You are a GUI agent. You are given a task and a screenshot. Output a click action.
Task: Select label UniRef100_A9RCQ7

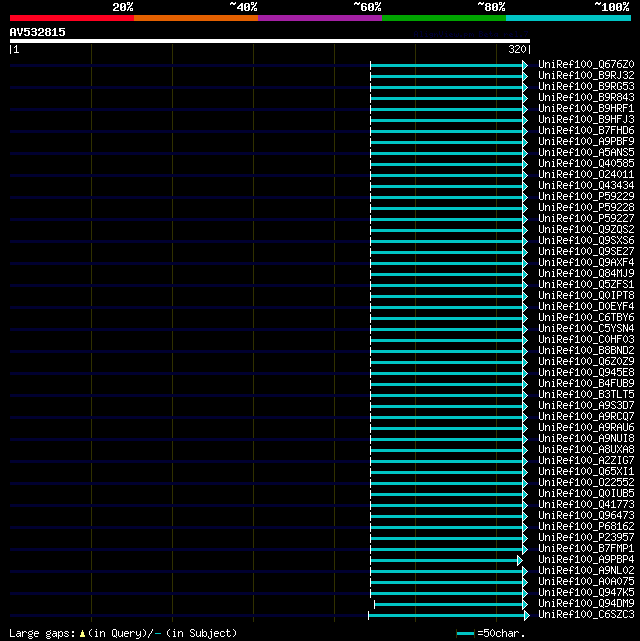click(x=586, y=417)
